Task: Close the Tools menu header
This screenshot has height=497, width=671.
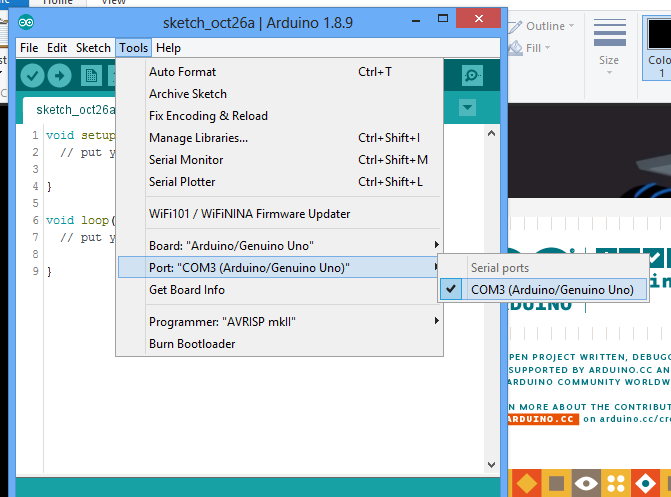Action: pos(134,48)
